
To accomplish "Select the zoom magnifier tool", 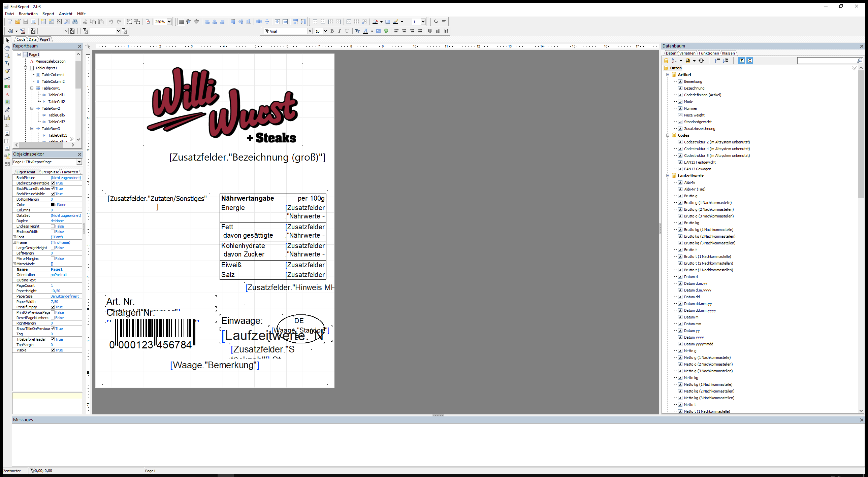I will (7, 56).
